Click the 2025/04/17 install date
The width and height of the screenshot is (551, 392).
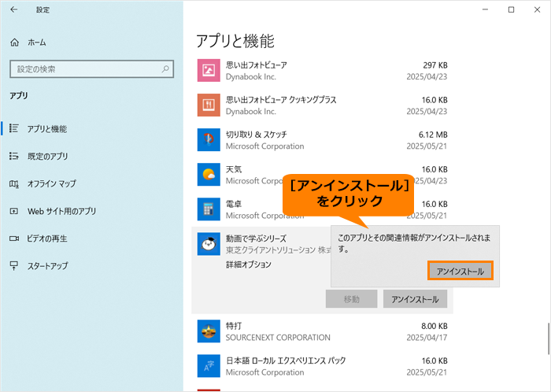427,338
